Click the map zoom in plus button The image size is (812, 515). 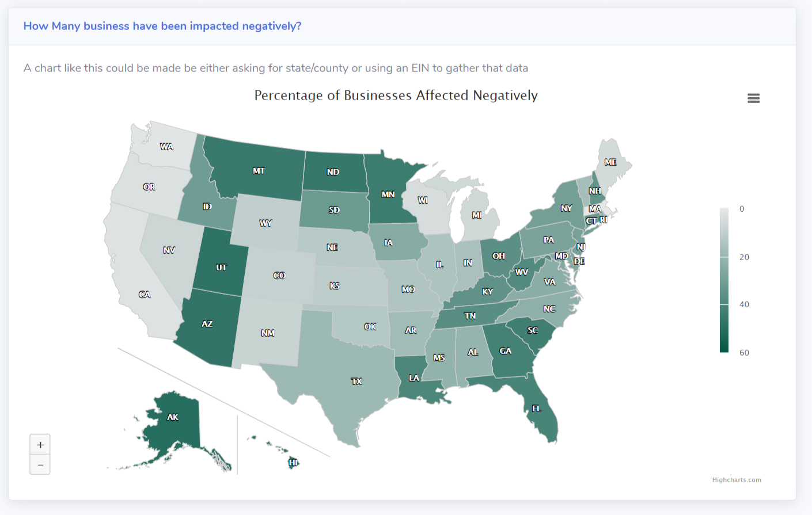(x=40, y=445)
